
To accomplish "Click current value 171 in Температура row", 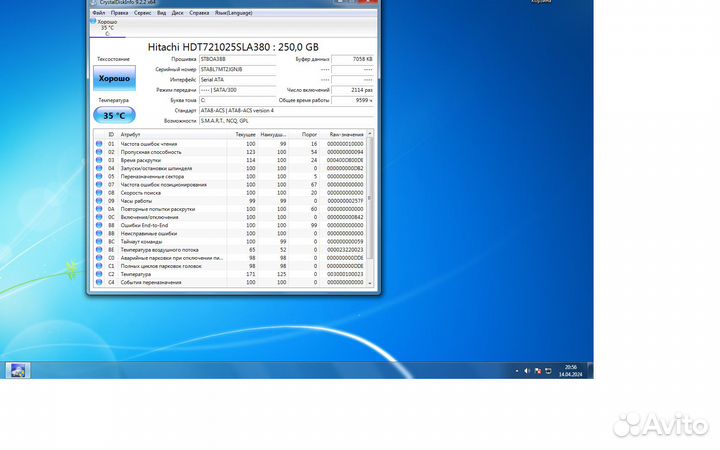I will click(x=251, y=274).
